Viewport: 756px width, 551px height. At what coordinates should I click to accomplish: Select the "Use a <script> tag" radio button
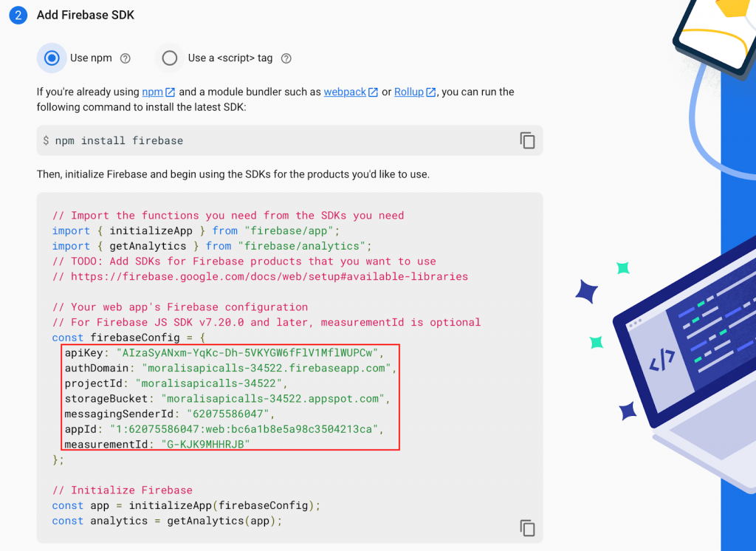pos(170,58)
